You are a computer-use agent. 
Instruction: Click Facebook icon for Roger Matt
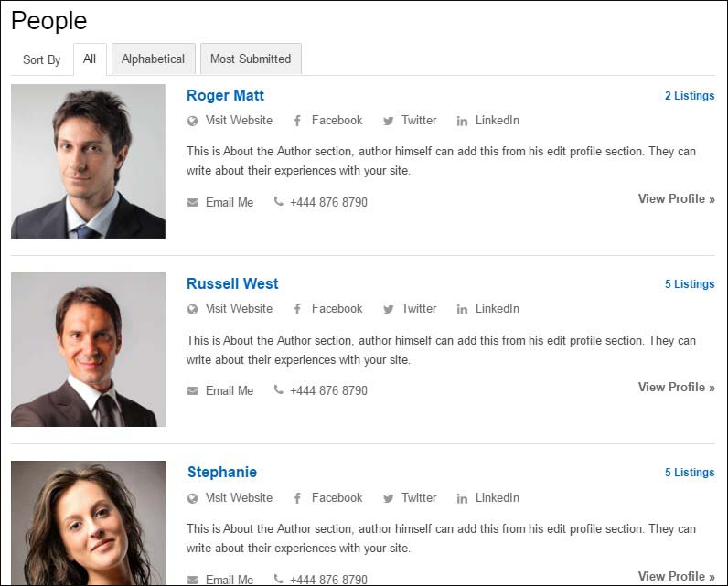click(297, 121)
